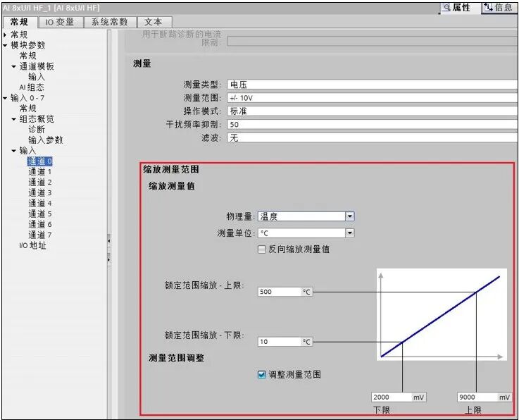Select 通道 4 in the tree

tap(40, 204)
